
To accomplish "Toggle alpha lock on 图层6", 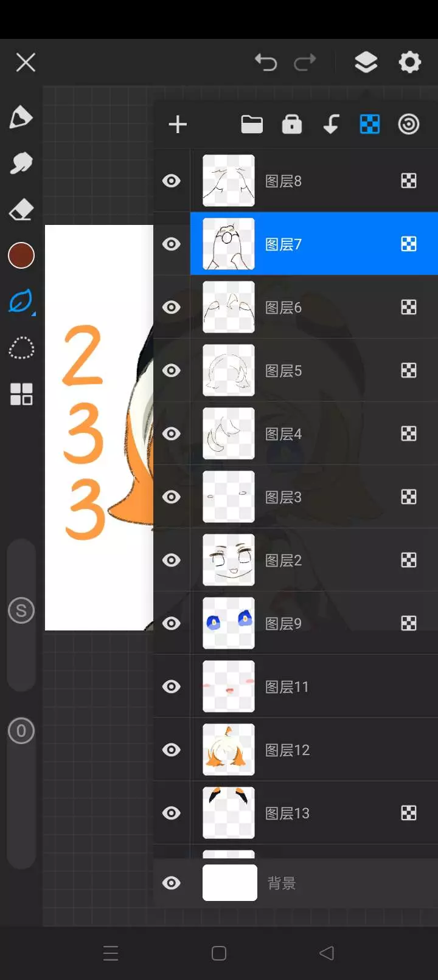I will (x=409, y=307).
